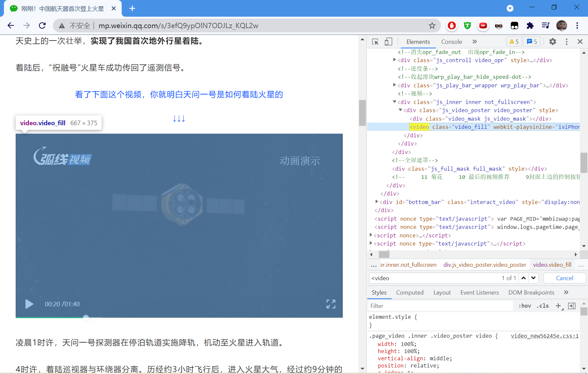Screen dimensions: 588x374
Task: Toggle the computed styles sidebar
Action: tap(572, 306)
